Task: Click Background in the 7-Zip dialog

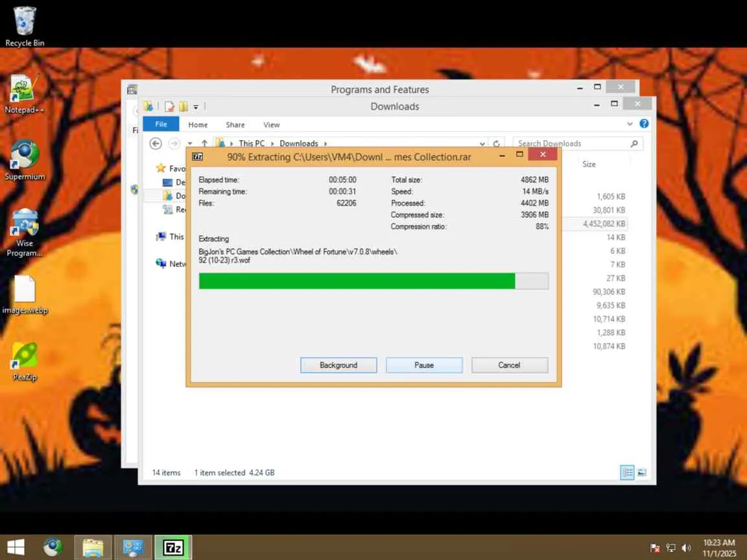Action: point(338,366)
